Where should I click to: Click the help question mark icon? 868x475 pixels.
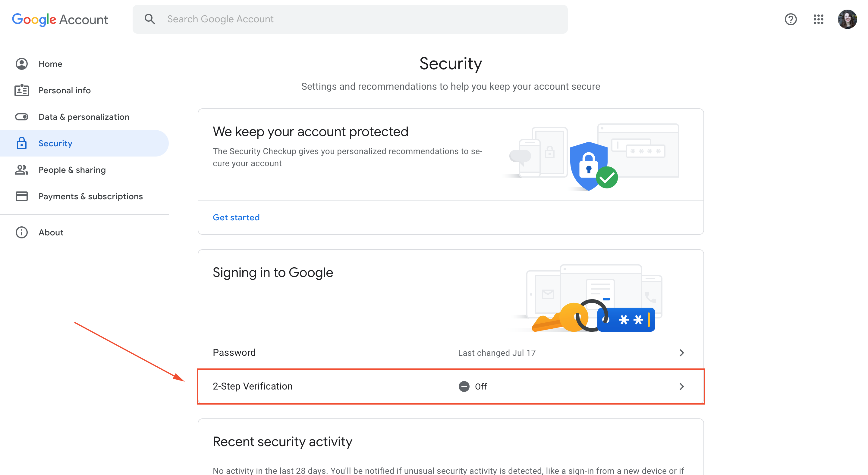791,19
